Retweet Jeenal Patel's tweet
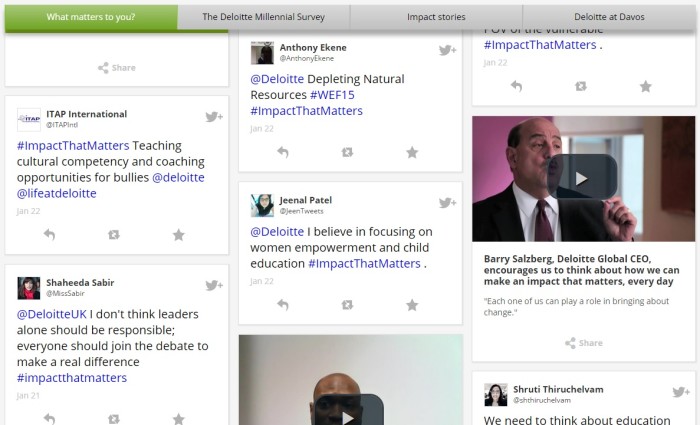 (x=347, y=305)
